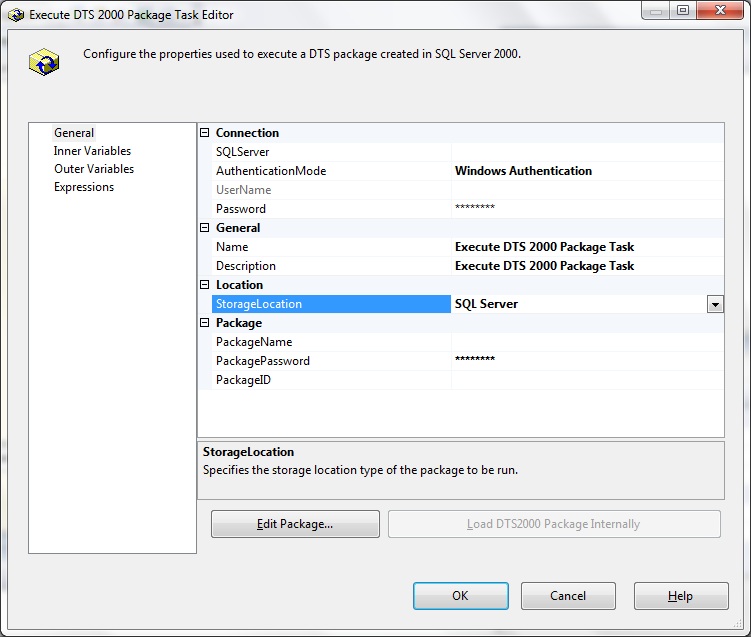Click the Edit Package... button

coord(295,524)
